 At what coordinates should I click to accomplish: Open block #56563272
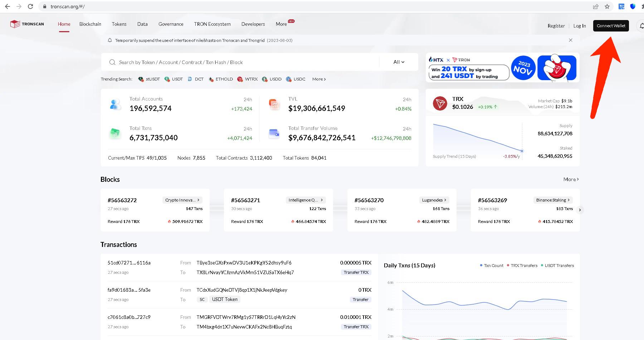coord(122,200)
